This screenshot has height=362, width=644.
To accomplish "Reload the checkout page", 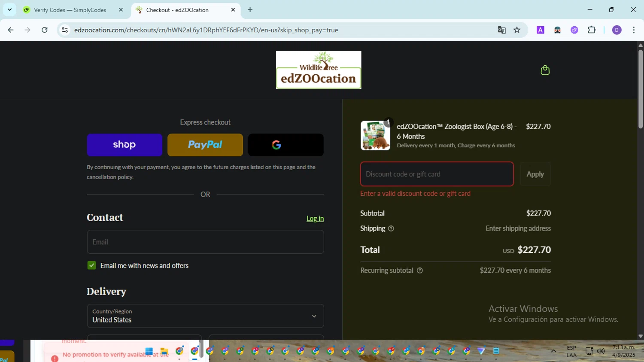I will (45, 30).
